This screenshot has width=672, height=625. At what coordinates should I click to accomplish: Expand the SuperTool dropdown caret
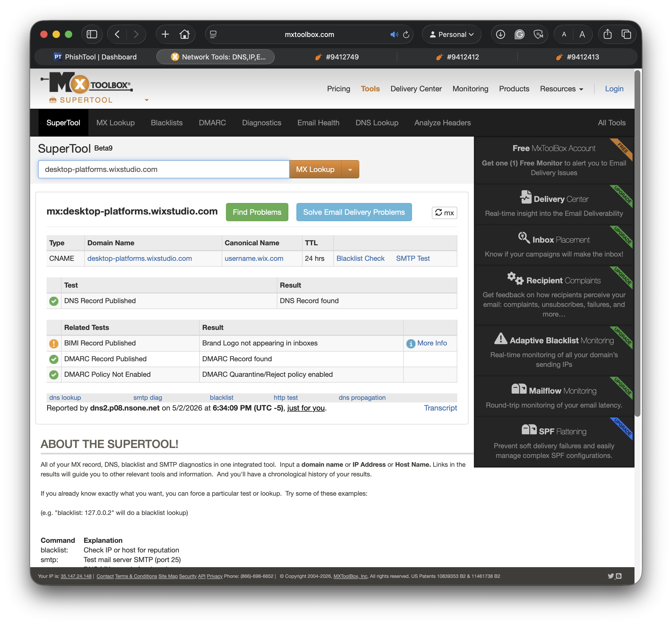(146, 100)
